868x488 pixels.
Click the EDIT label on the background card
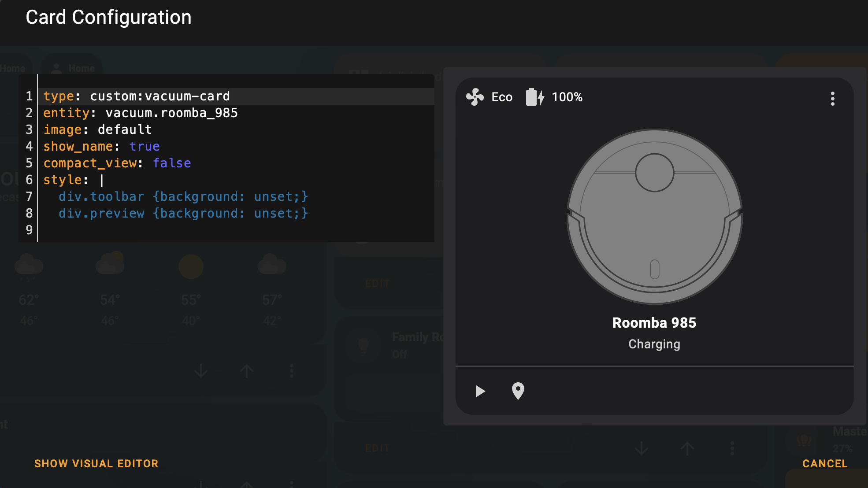coord(377,283)
